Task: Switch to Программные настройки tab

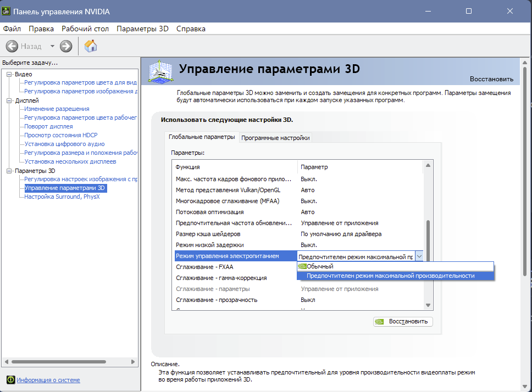Action: (275, 138)
